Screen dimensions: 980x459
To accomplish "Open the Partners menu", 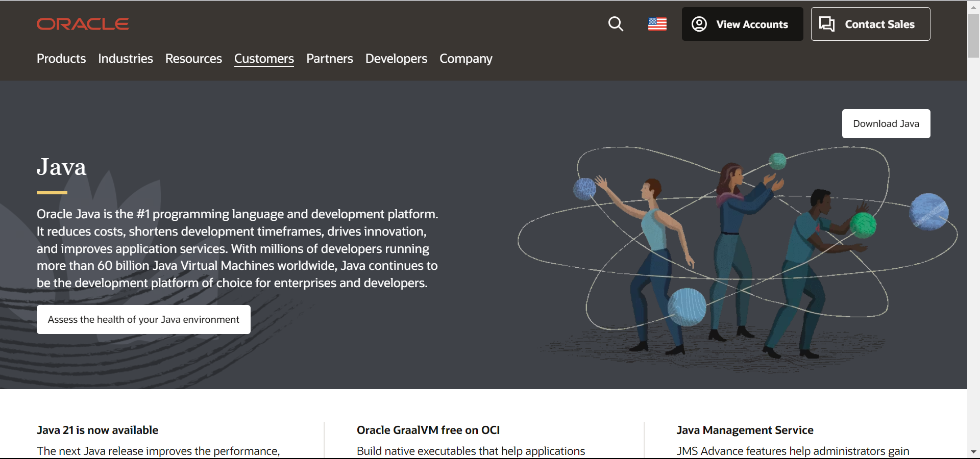I will coord(330,59).
